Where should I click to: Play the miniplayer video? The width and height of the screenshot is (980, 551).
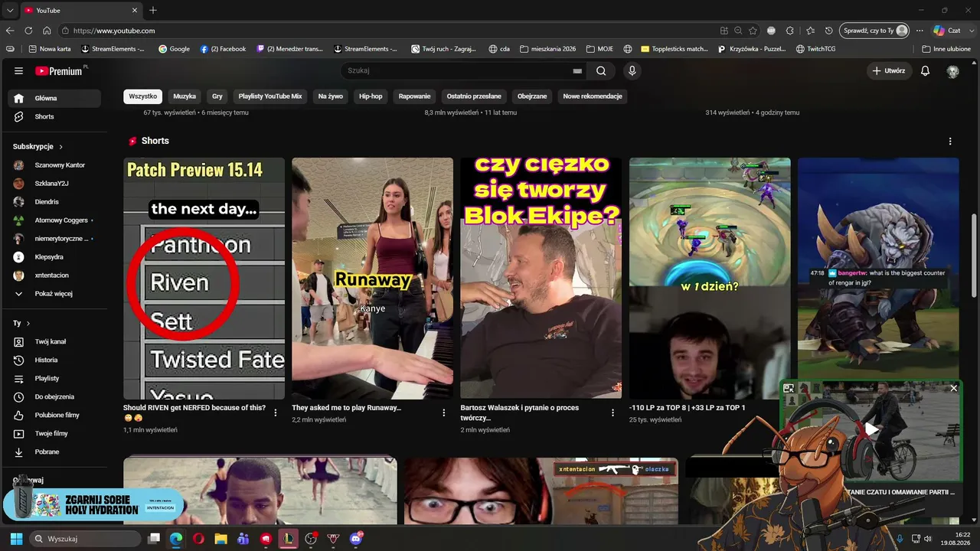click(x=871, y=430)
